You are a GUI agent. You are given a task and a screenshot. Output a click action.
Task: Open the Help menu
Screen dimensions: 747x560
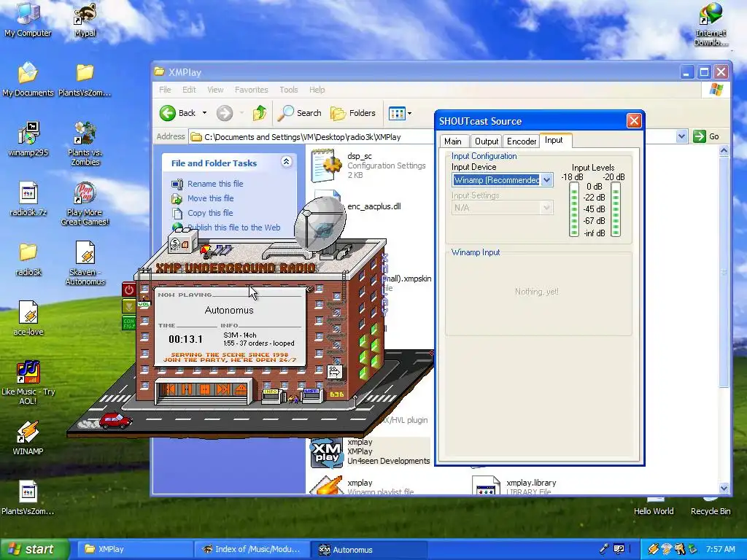[x=317, y=90]
